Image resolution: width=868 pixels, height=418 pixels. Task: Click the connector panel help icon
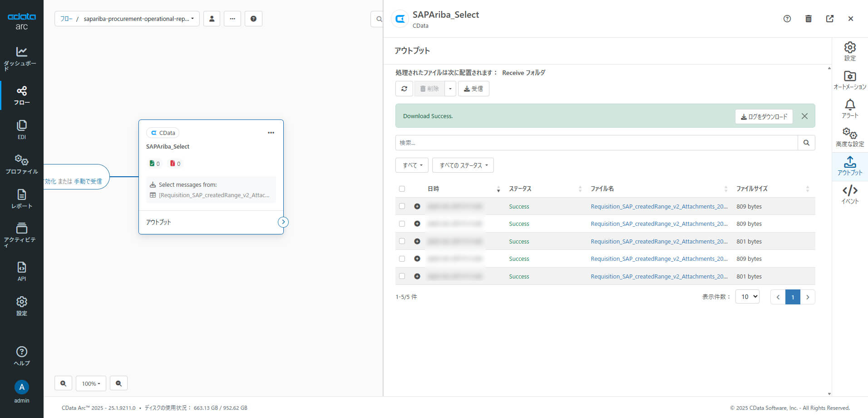pyautogui.click(x=787, y=19)
